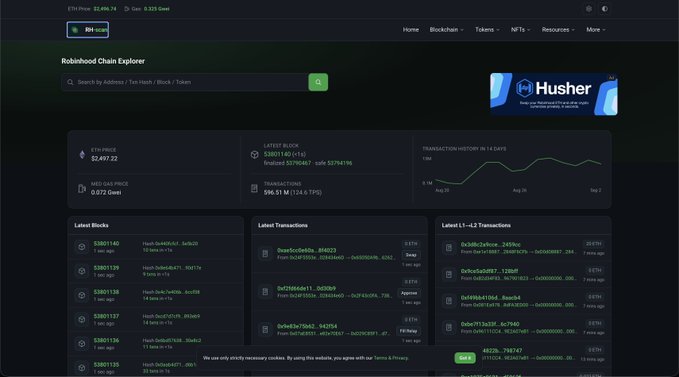Open the Home menu item
Image resolution: width=679 pixels, height=377 pixels.
click(411, 30)
